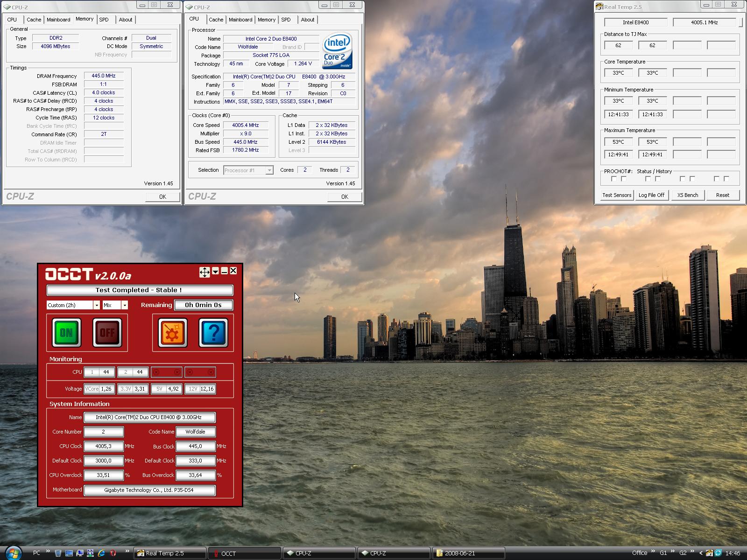The width and height of the screenshot is (747, 560).
Task: Show hidden tray icons arrow
Action: [701, 553]
